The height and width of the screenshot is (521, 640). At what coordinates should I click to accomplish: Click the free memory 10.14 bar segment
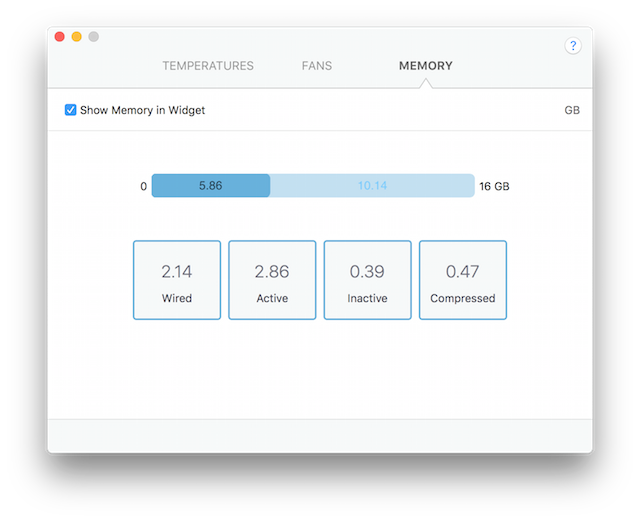[x=372, y=186]
